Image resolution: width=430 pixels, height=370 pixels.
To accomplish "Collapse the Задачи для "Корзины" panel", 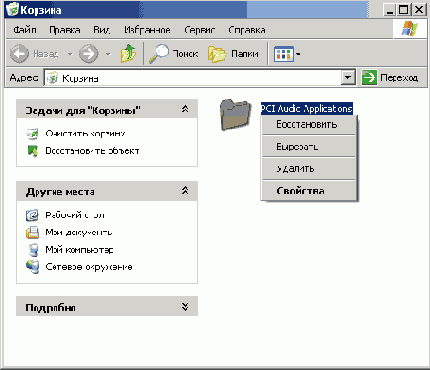I will [185, 109].
